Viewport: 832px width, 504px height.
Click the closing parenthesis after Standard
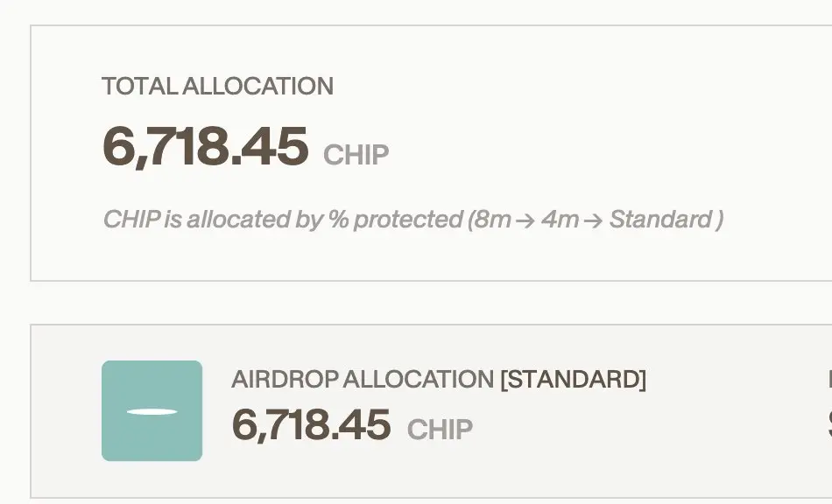[719, 220]
